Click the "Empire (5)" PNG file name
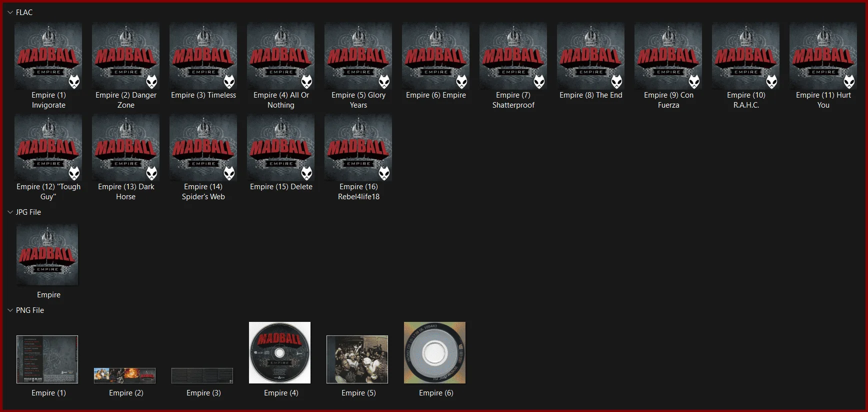Screen dimensions: 868x412 click(x=358, y=393)
